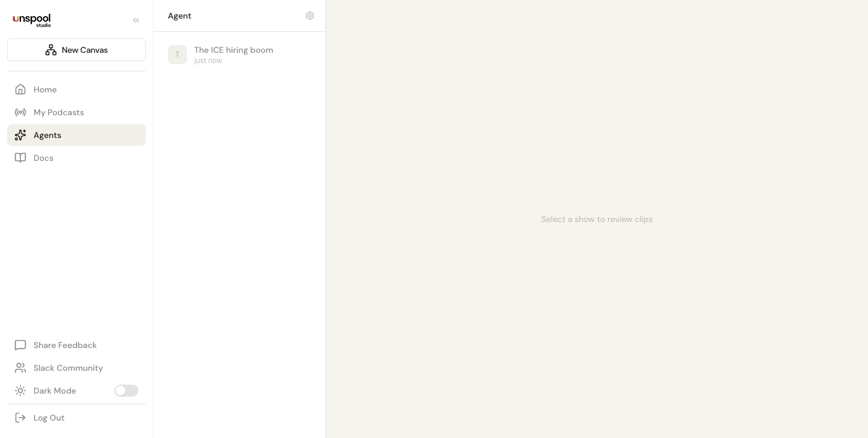Screen dimensions: 868x438
Task: Create a New Canvas
Action: pyautogui.click(x=76, y=50)
